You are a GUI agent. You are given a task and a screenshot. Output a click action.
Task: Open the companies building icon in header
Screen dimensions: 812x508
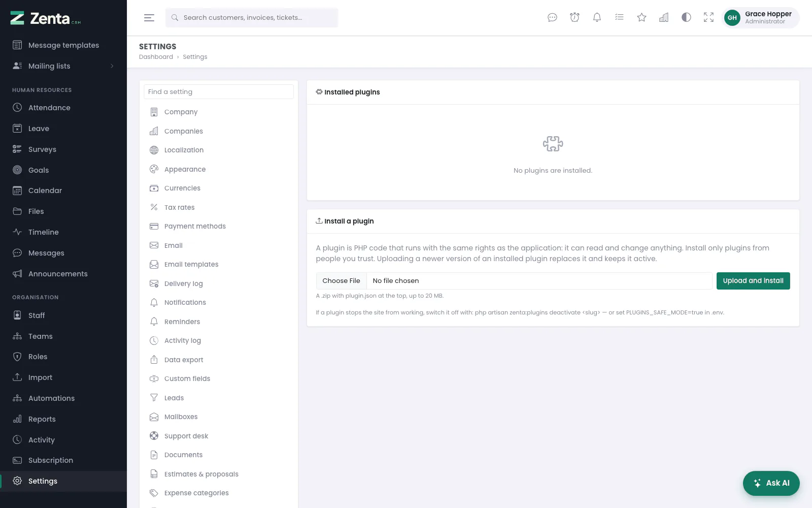click(664, 18)
